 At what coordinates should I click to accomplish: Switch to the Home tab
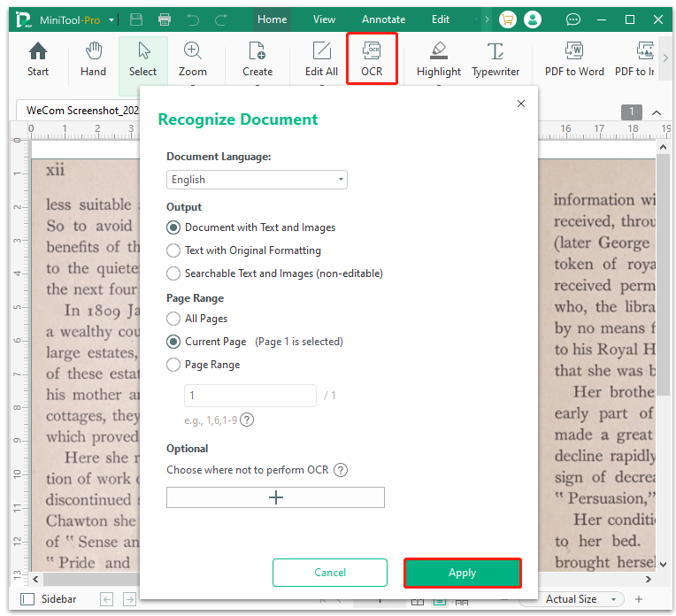[272, 19]
